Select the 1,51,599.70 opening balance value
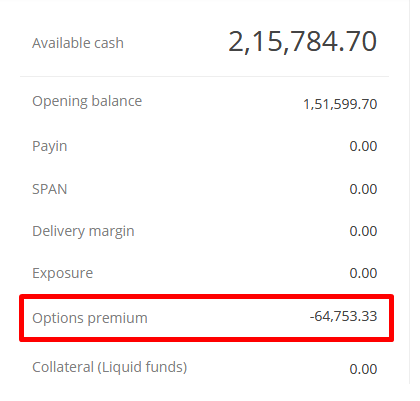Image resolution: width=420 pixels, height=401 pixels. [x=340, y=104]
